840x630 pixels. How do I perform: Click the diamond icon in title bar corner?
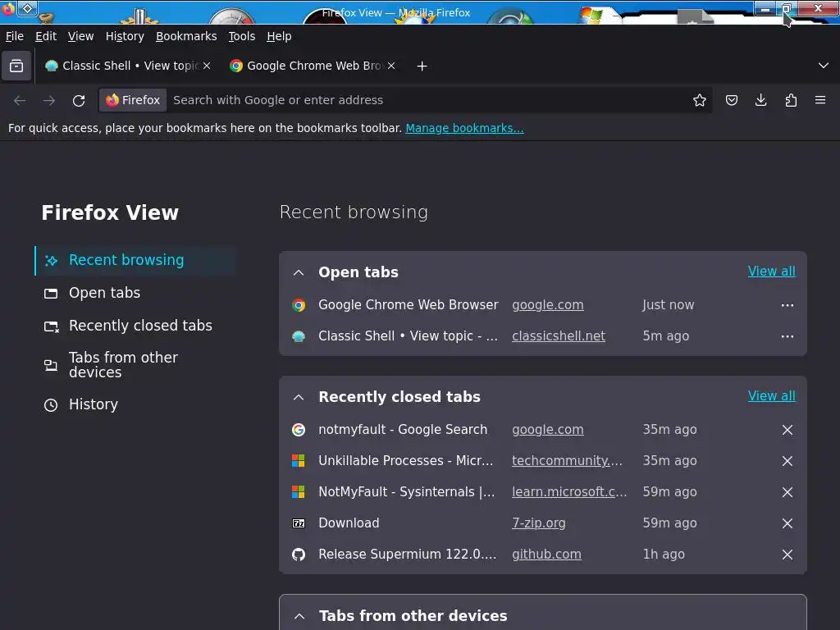(x=27, y=8)
